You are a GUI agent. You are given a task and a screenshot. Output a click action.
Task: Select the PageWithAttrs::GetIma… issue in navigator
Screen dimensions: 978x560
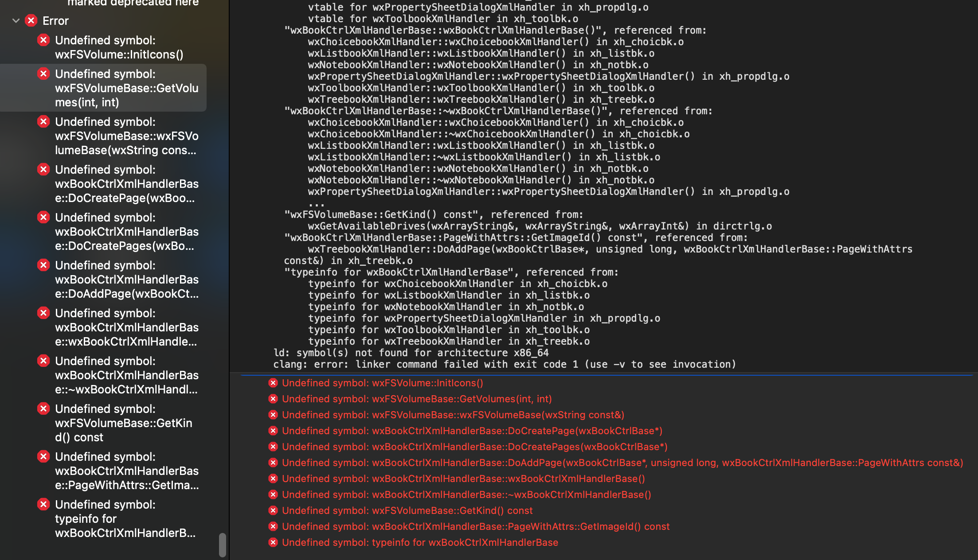coord(124,471)
